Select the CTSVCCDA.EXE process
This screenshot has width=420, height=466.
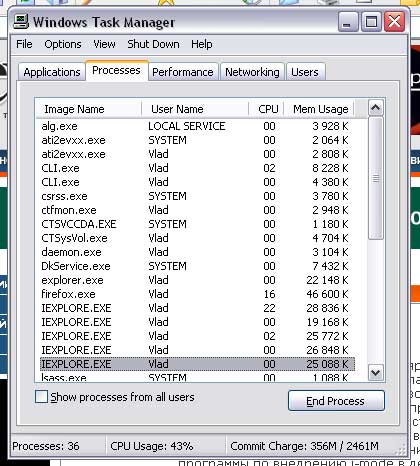pyautogui.click(x=197, y=224)
